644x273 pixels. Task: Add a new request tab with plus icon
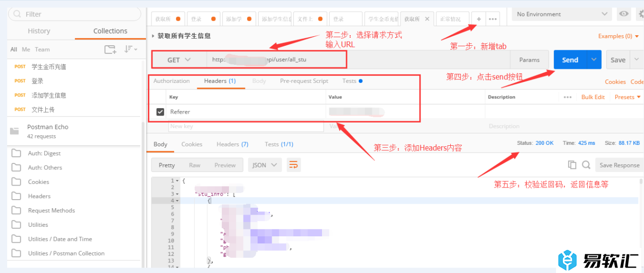pos(478,19)
